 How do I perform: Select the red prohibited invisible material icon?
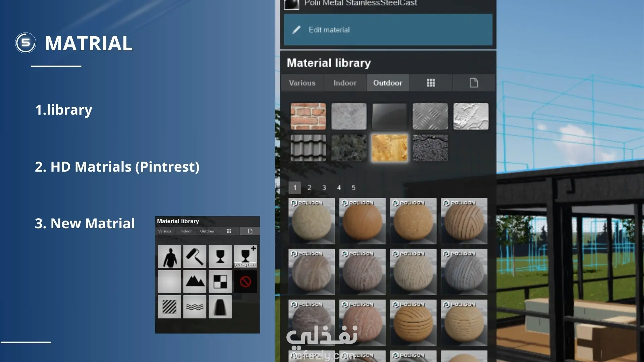pos(245,282)
